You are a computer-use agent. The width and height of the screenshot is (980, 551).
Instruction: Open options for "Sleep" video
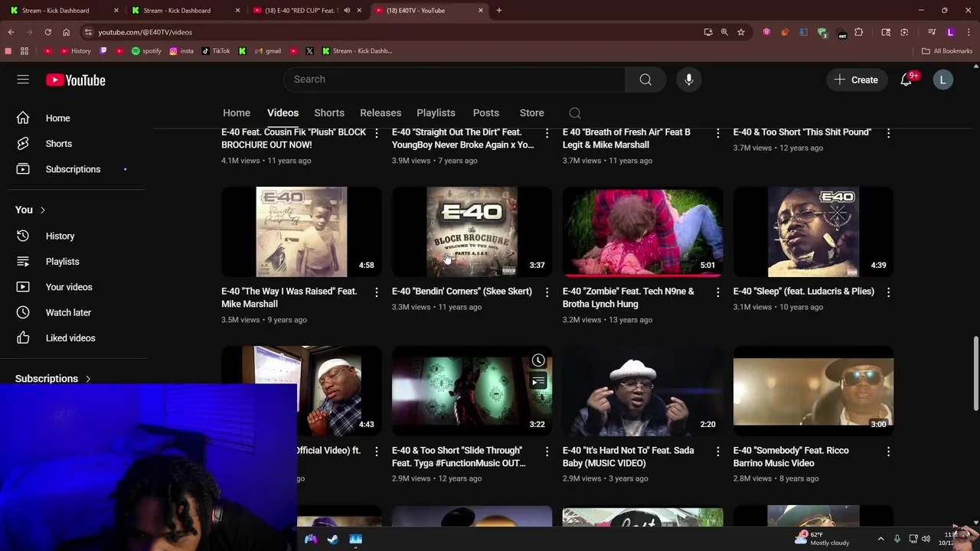[x=888, y=292]
